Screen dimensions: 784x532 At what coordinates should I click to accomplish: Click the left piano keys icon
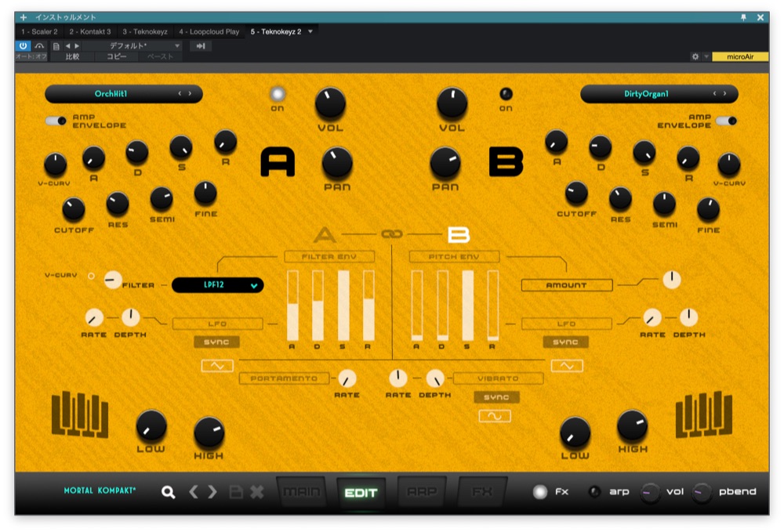click(80, 414)
